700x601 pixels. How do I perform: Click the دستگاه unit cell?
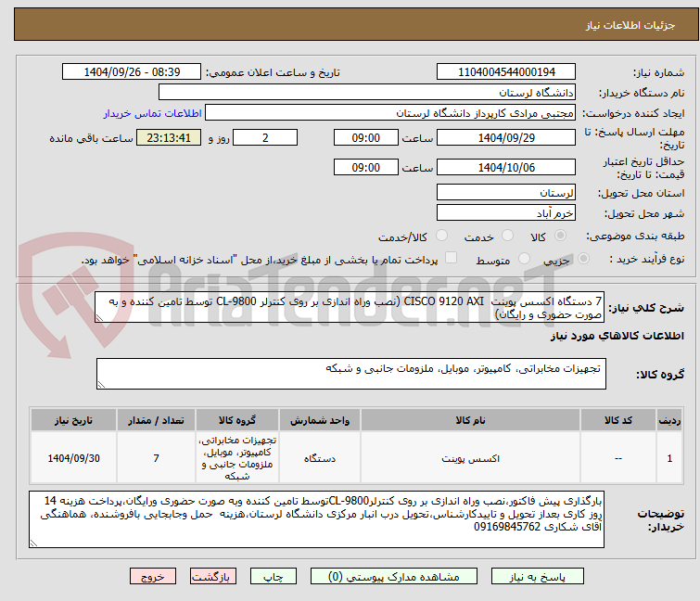[x=320, y=458]
